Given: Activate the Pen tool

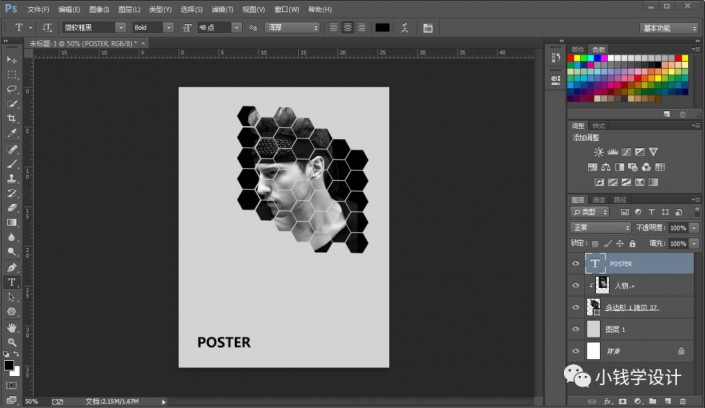Looking at the screenshot, I should point(12,268).
